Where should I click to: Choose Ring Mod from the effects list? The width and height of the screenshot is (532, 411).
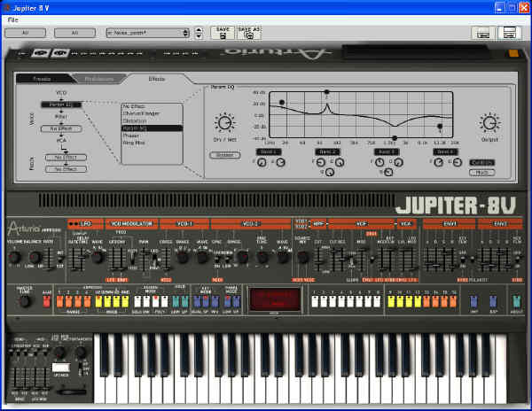[152, 143]
